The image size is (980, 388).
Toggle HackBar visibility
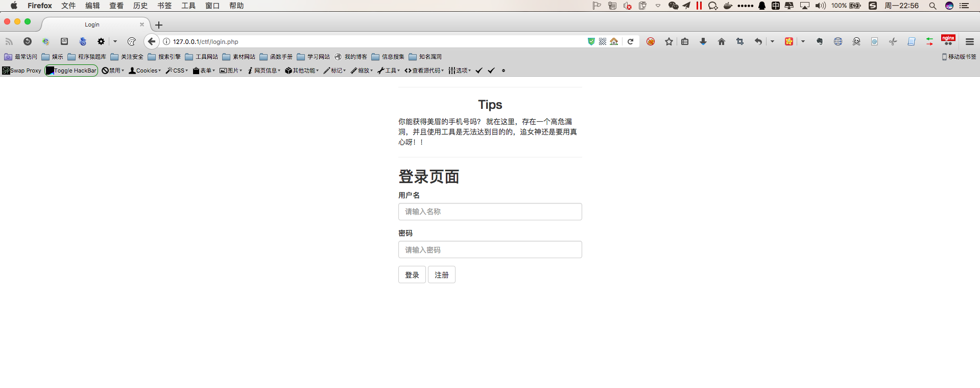pyautogui.click(x=71, y=71)
